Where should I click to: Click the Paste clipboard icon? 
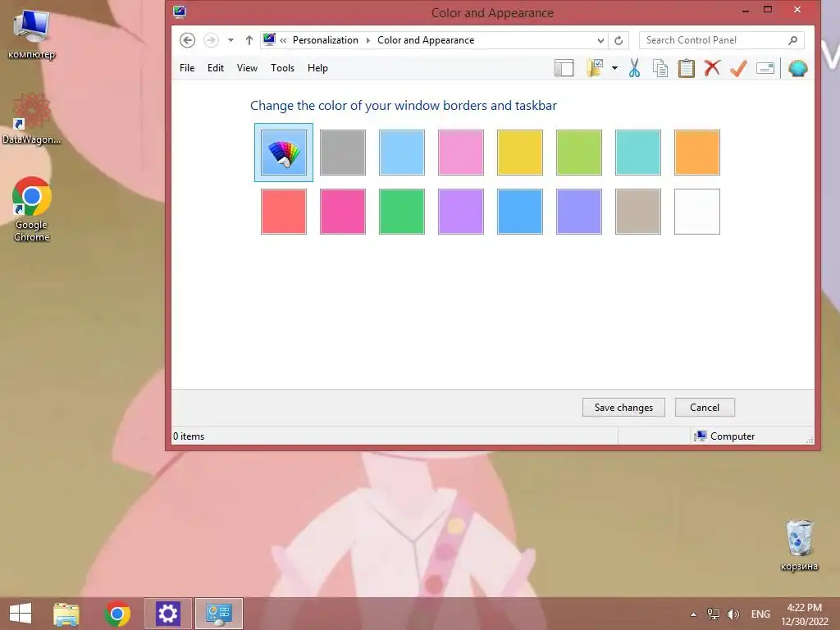[x=687, y=68]
